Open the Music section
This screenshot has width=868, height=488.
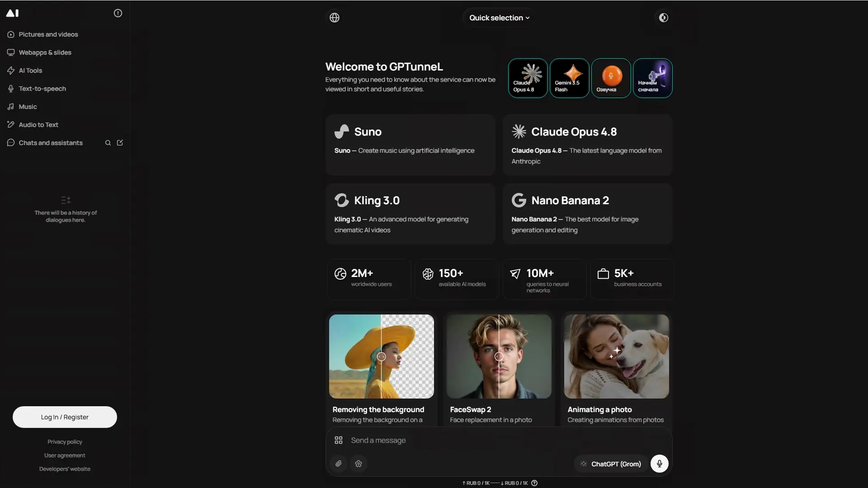tap(28, 107)
